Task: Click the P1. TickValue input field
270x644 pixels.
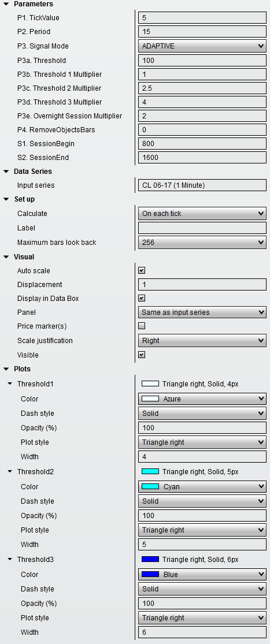Action: click(202, 18)
